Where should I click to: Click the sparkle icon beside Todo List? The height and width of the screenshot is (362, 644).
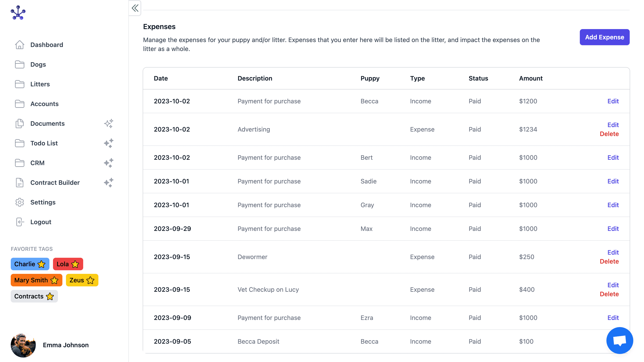tap(109, 143)
